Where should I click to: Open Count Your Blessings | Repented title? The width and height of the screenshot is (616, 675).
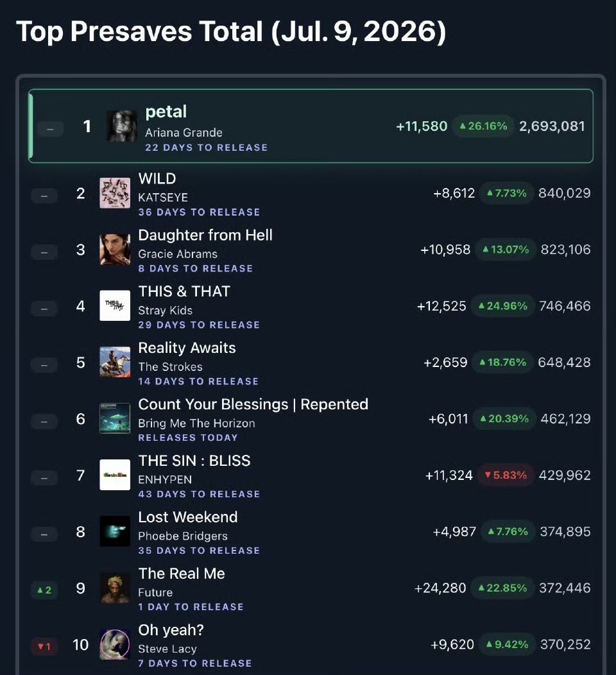(253, 404)
